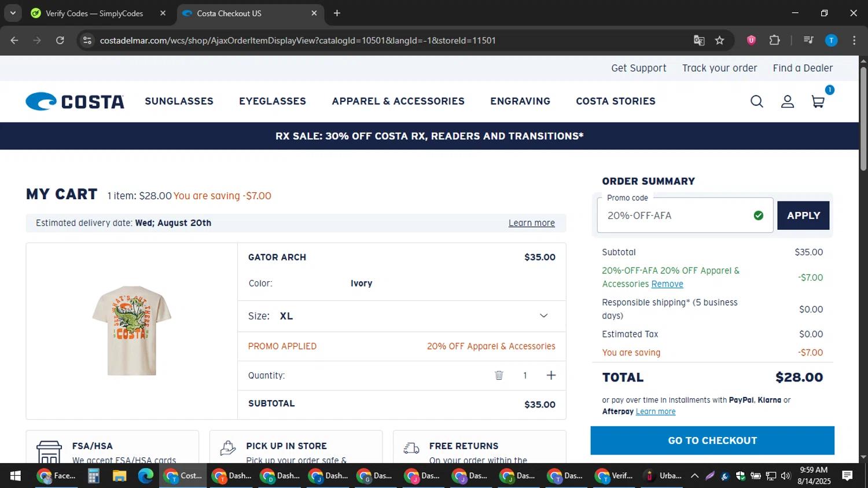868x488 pixels.
Task: Click Learn more beside delivery date
Action: pyautogui.click(x=531, y=223)
